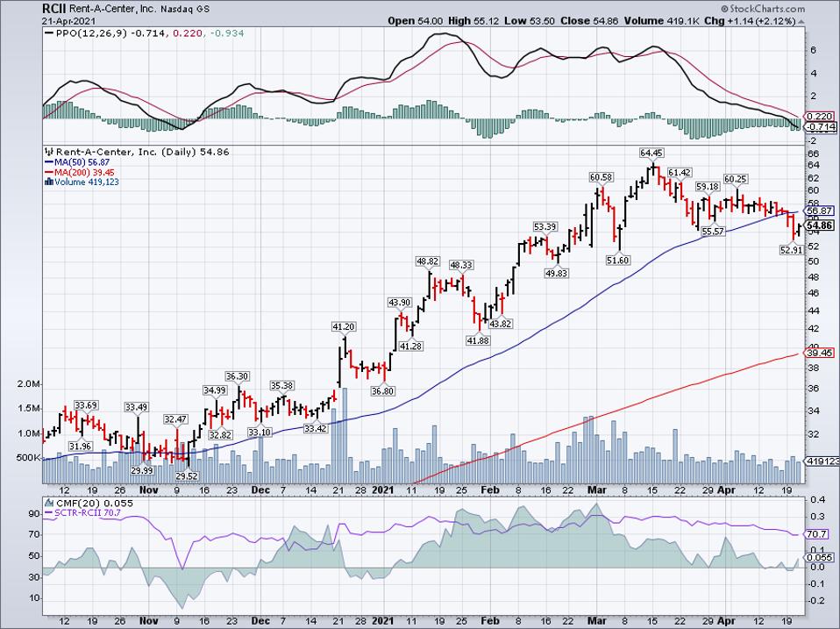This screenshot has width=840, height=629.
Task: Select the Rent-A-Center, Inc. Nasdaq GS header title
Action: [x=140, y=9]
